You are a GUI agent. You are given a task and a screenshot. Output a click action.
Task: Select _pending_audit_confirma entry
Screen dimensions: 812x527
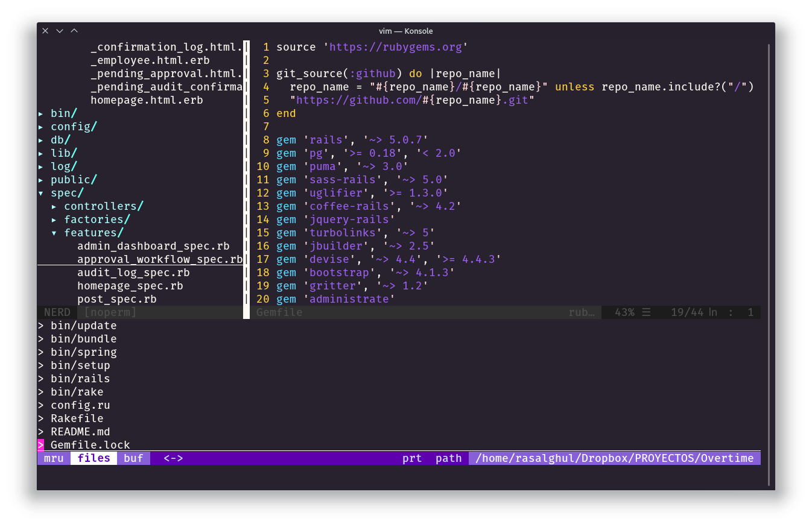(167, 87)
